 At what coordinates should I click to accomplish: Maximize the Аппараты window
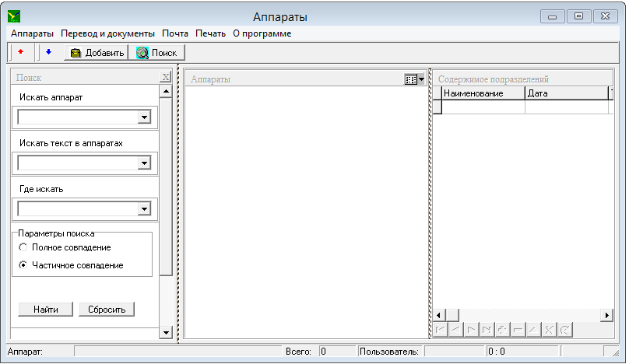[578, 16]
